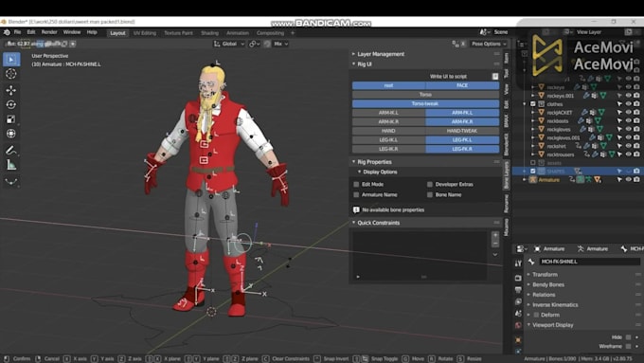Open the World properties tab icon

pyautogui.click(x=518, y=326)
